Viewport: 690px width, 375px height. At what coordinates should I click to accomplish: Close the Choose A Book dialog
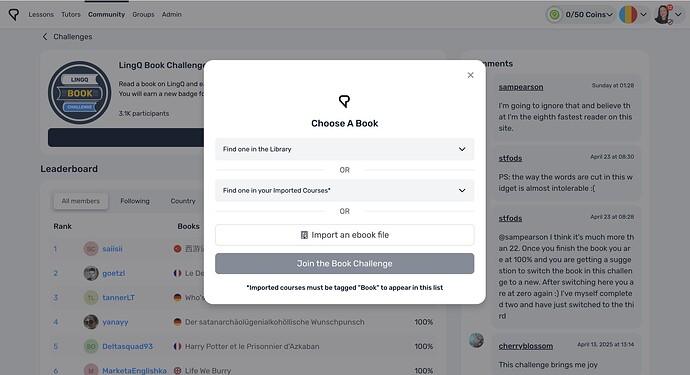click(470, 75)
